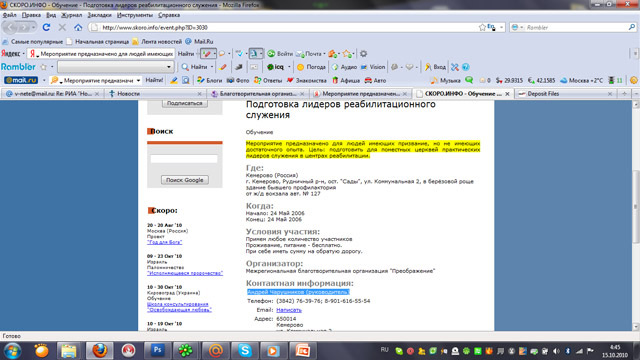Expand the Rambler search field dropdown
640x360 pixels.
pyautogui.click(x=169, y=67)
